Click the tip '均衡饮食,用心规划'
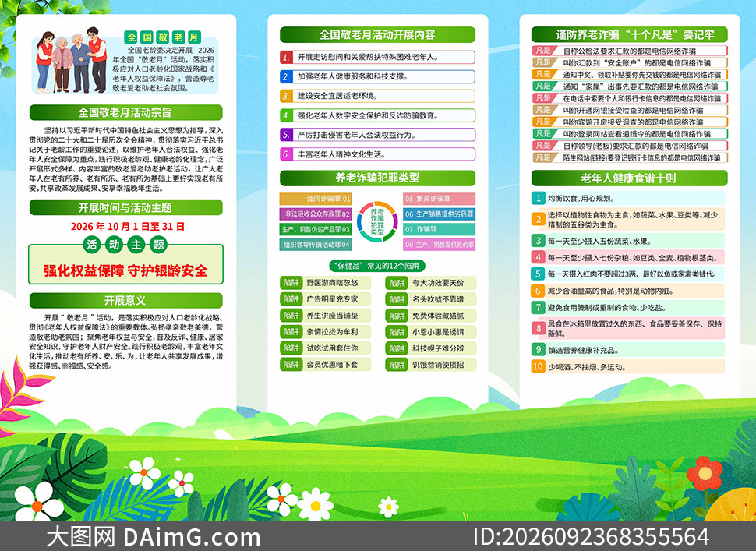The height and width of the screenshot is (551, 756). [x=627, y=198]
